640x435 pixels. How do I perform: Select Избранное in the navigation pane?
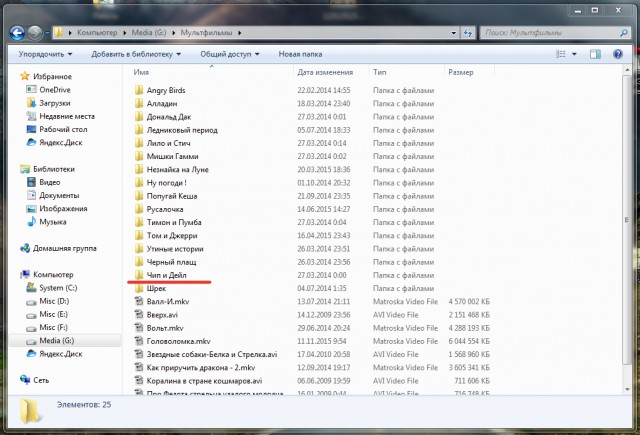52,76
